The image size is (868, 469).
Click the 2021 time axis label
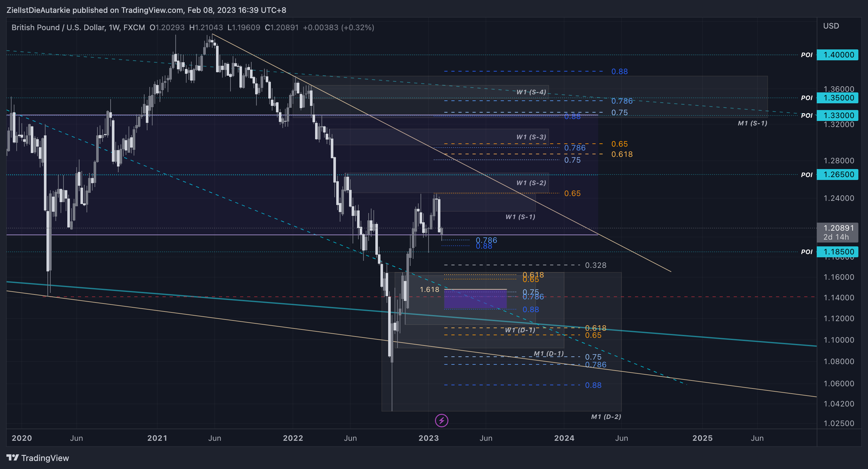point(157,438)
